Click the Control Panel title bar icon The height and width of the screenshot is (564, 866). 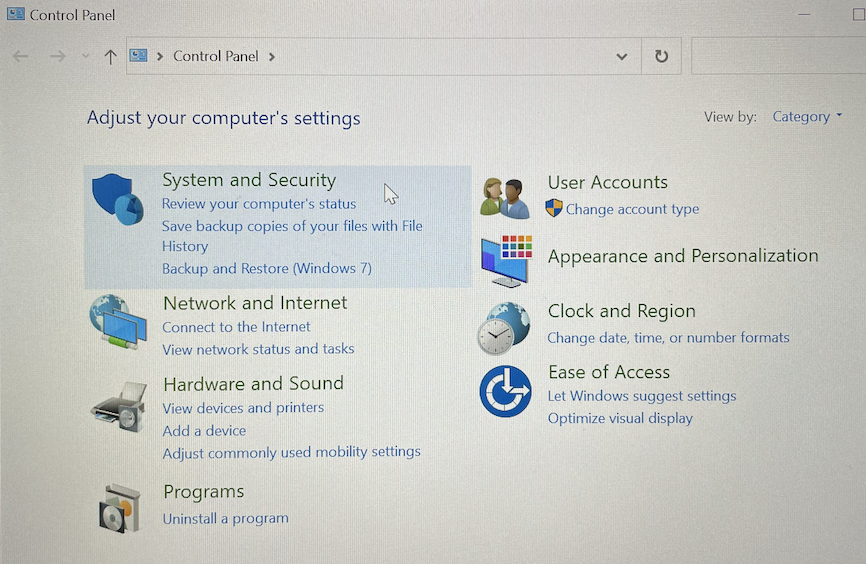[x=15, y=14]
